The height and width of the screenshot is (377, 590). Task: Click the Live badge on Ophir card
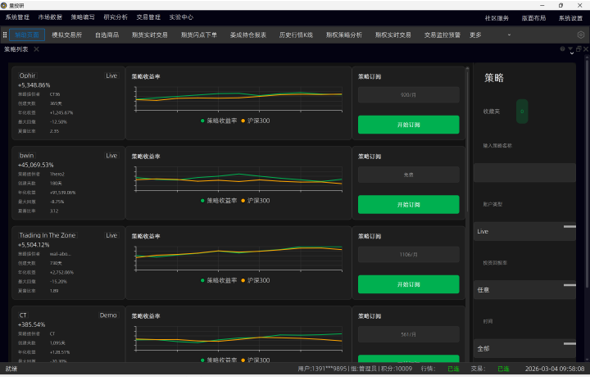coord(111,76)
